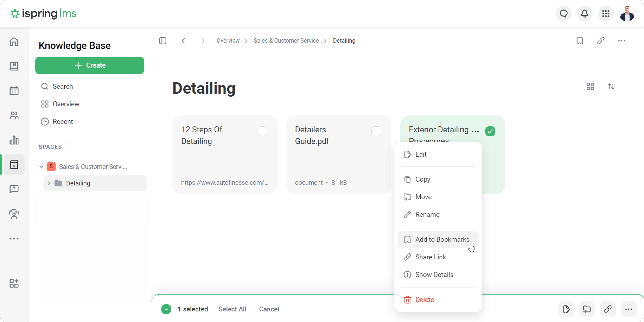Click the bookmark icon in the top toolbar
This screenshot has height=322, width=644.
point(579,40)
